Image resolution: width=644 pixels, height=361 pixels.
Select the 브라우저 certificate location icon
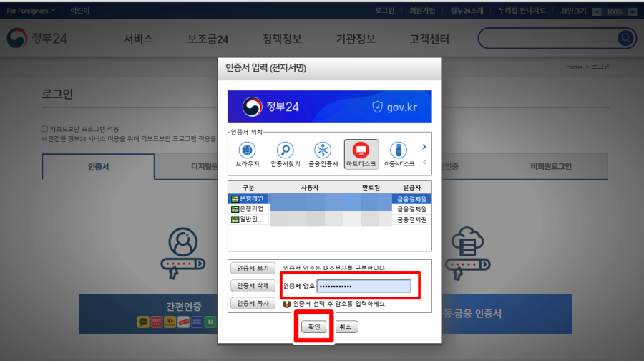click(248, 154)
